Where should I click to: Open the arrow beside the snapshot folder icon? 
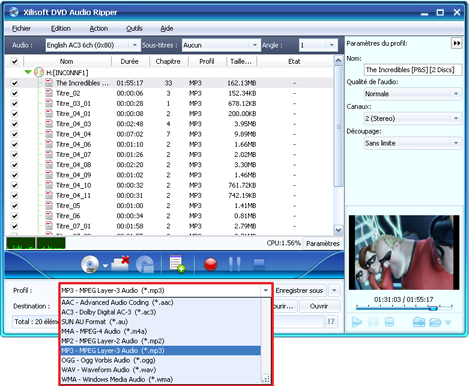point(448,322)
